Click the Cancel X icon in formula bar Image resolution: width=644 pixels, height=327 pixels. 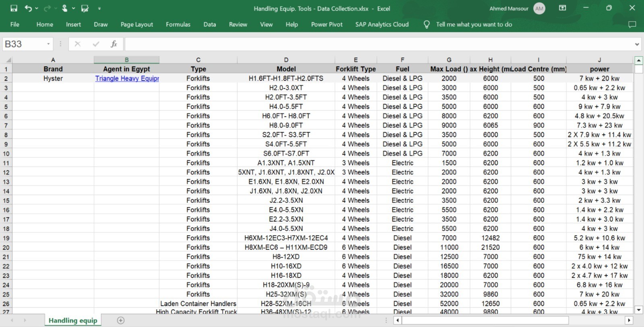pos(78,44)
